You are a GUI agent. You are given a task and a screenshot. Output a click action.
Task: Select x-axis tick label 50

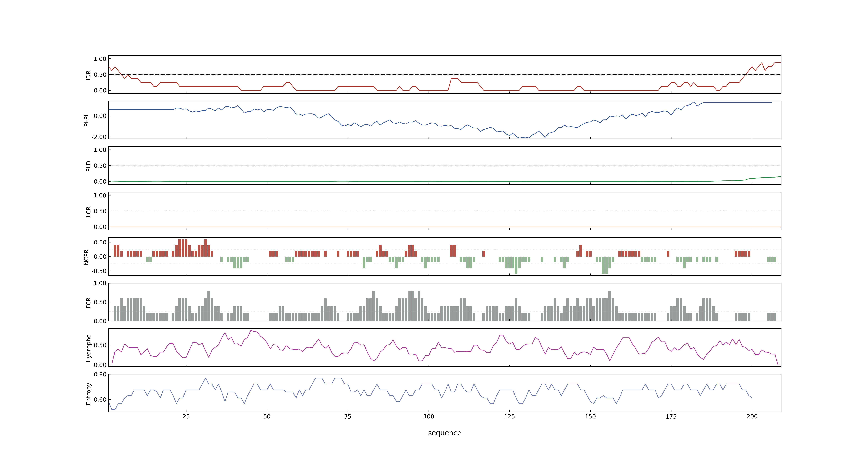(267, 416)
